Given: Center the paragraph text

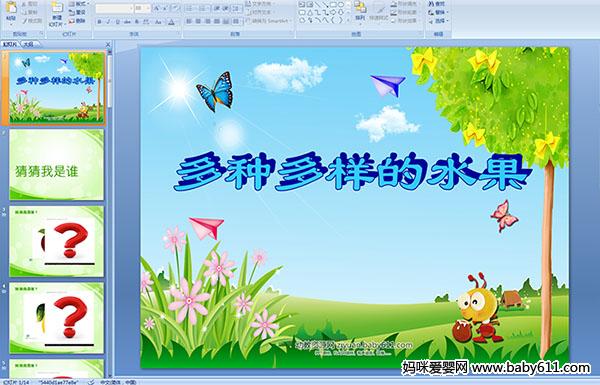Looking at the screenshot, I should [x=198, y=21].
